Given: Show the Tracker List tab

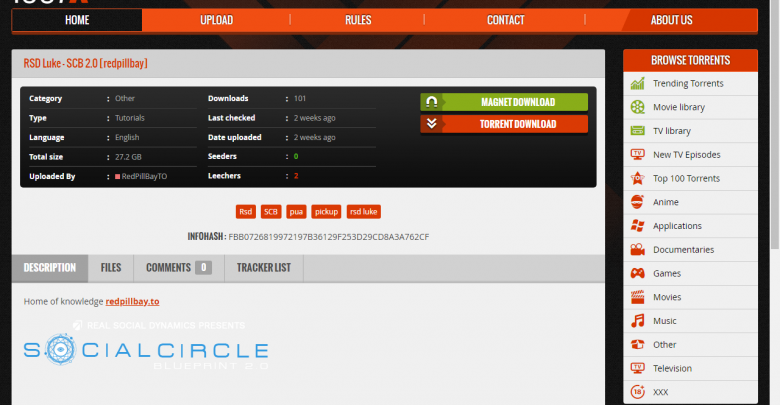Looking at the screenshot, I should (x=264, y=268).
